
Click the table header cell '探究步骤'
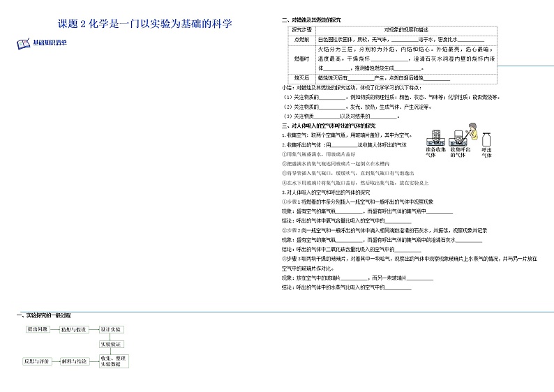[x=301, y=30]
